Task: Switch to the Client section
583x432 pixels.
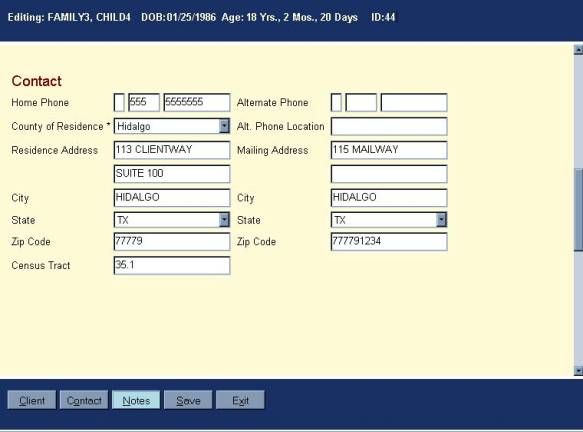Action: [32, 400]
